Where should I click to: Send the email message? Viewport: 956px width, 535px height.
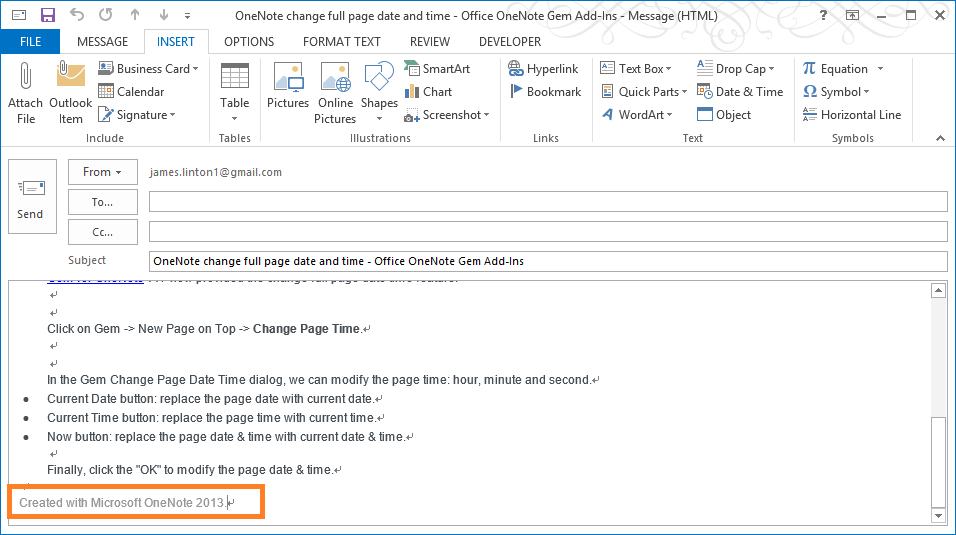click(32, 196)
